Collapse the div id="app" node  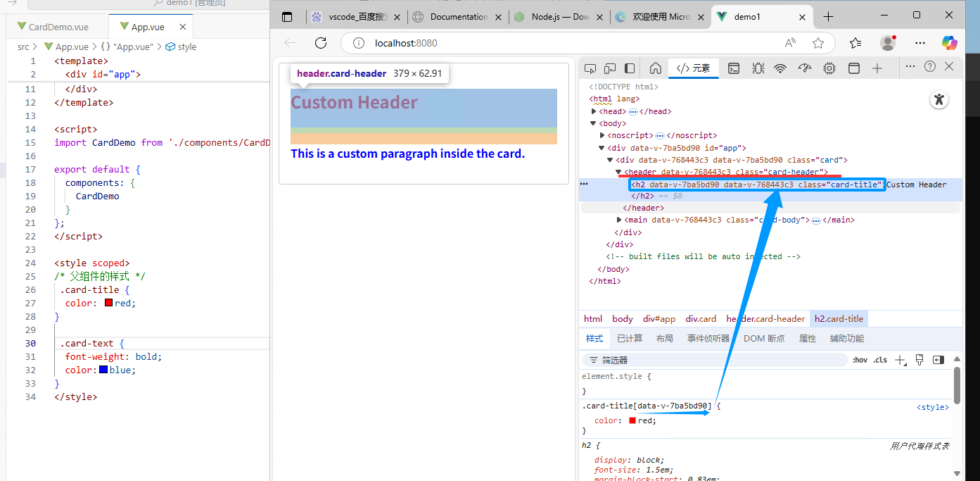click(x=602, y=148)
